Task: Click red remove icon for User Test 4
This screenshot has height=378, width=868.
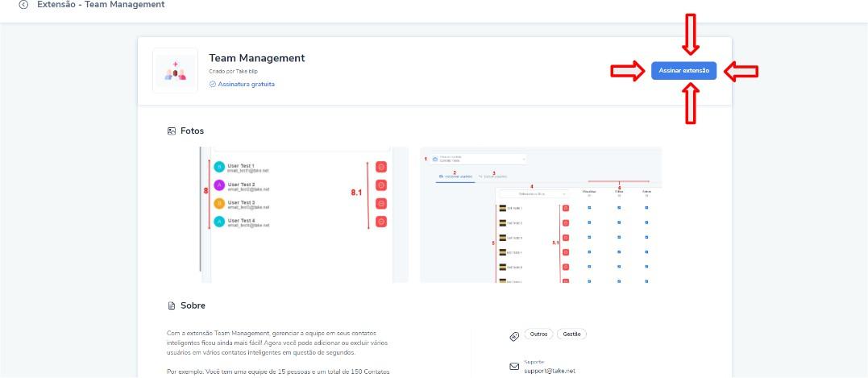Action: pyautogui.click(x=381, y=222)
